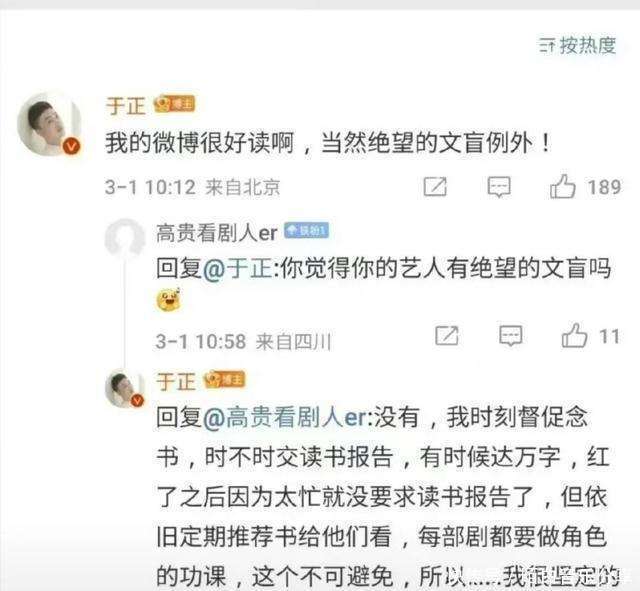Reply to 于正's comment via speech bubble icon
640x591 pixels.
coord(499,187)
